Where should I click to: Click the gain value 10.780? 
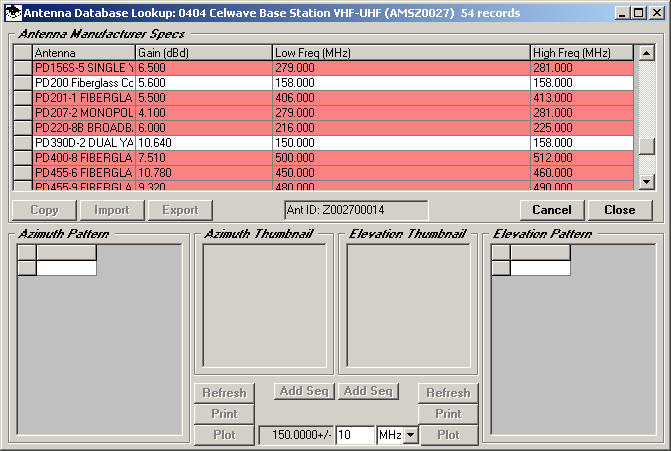point(155,172)
